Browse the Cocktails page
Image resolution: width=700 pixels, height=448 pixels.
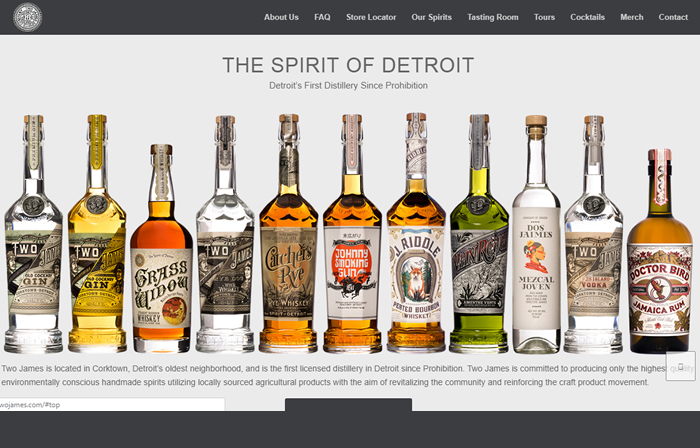tap(587, 17)
